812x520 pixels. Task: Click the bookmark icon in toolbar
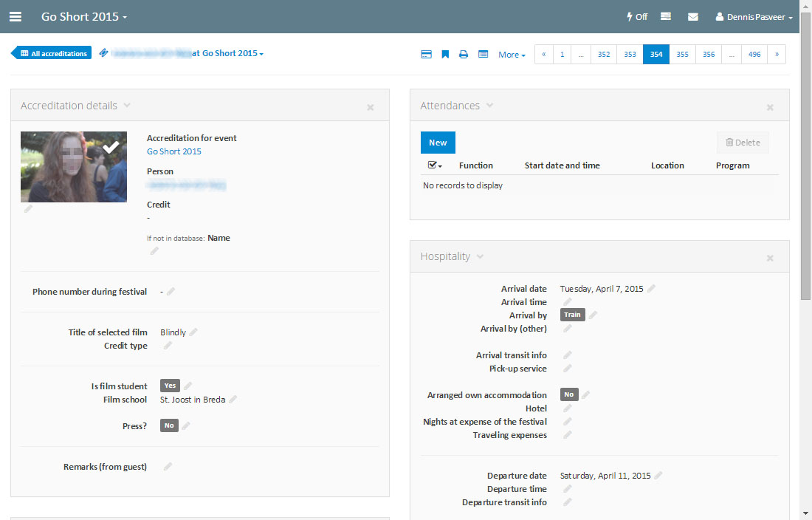445,55
